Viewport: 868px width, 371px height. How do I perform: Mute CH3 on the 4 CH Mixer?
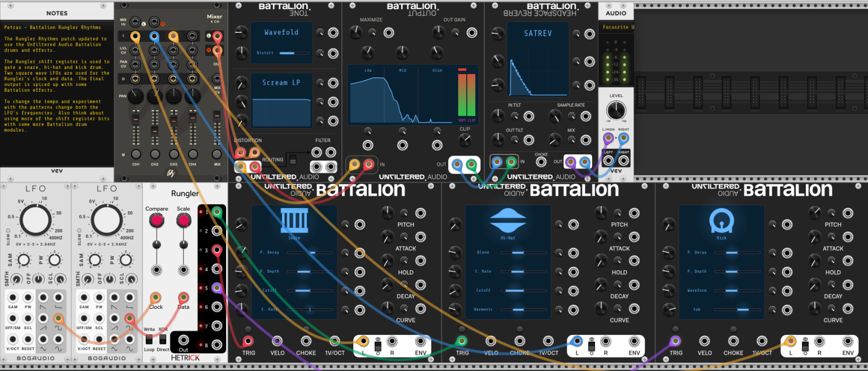173,154
